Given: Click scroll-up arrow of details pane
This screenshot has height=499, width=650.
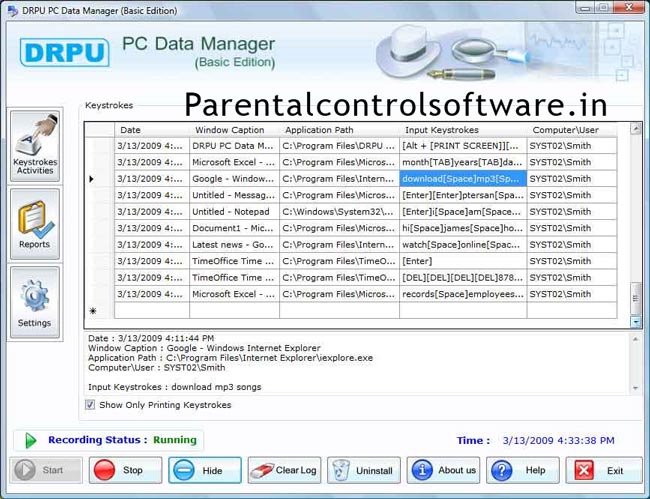Looking at the screenshot, I should pyautogui.click(x=635, y=339).
